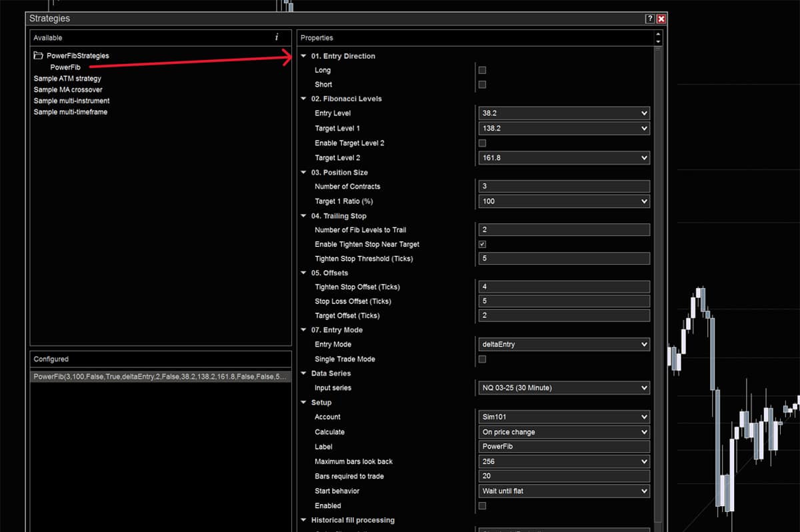Toggle Enable Tighten Stop Near Target
Screen dimensions: 800x532
(x=482, y=245)
